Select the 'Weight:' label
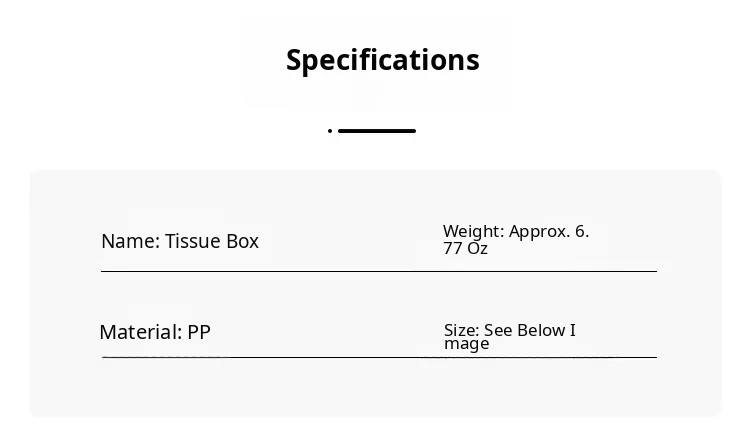This screenshot has height=436, width=750. pyautogui.click(x=474, y=231)
